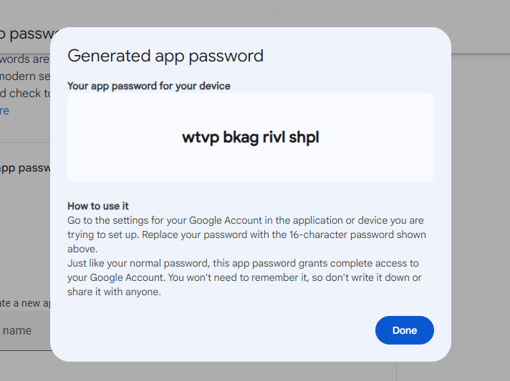
Task: Click the 'your Google Account. You won't need' line
Action: point(183,278)
